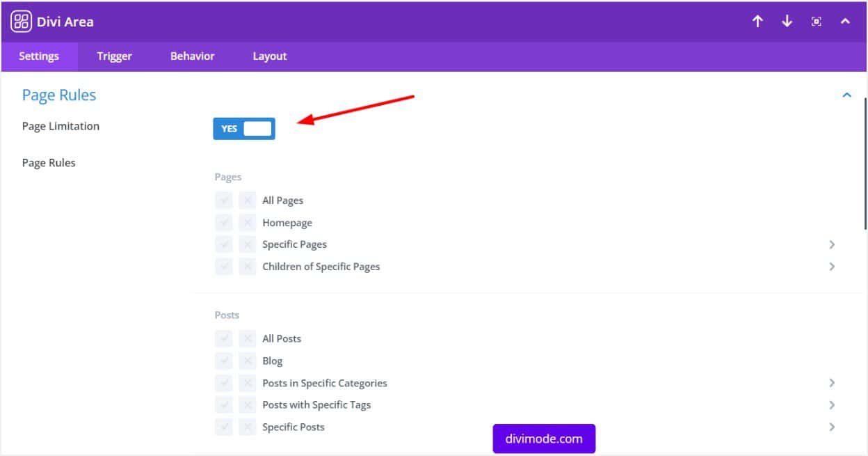Switch to the Behavior tab
This screenshot has width=868, height=456.
(x=193, y=56)
